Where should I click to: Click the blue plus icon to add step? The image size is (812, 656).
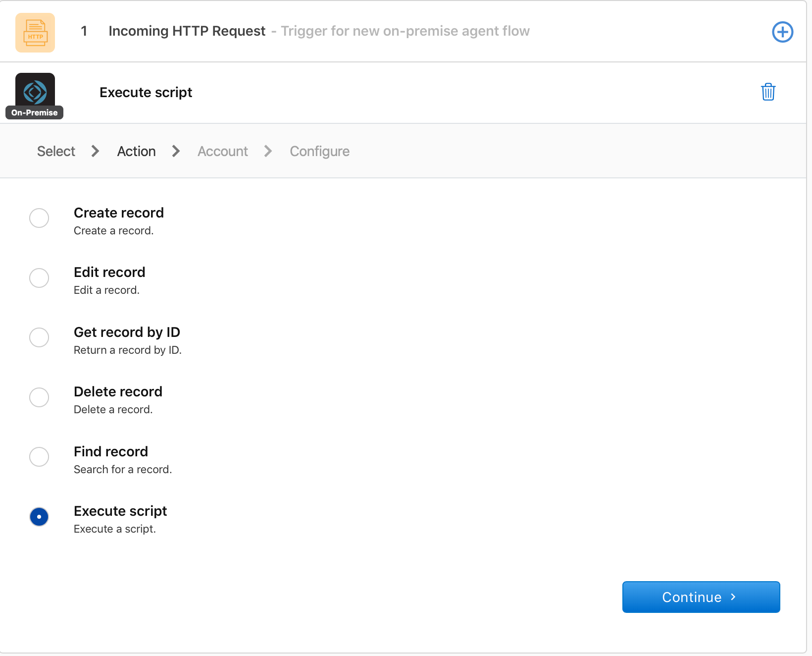pyautogui.click(x=782, y=32)
